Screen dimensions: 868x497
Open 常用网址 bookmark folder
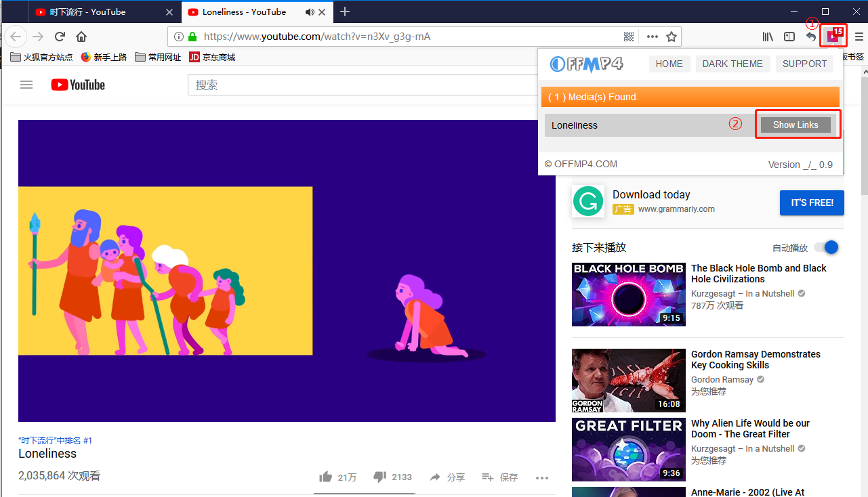[158, 57]
